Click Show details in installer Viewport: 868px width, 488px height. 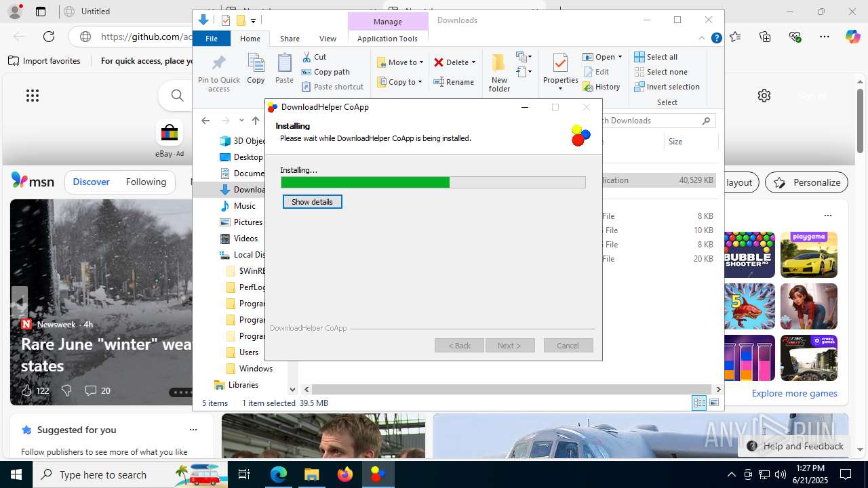click(x=312, y=202)
